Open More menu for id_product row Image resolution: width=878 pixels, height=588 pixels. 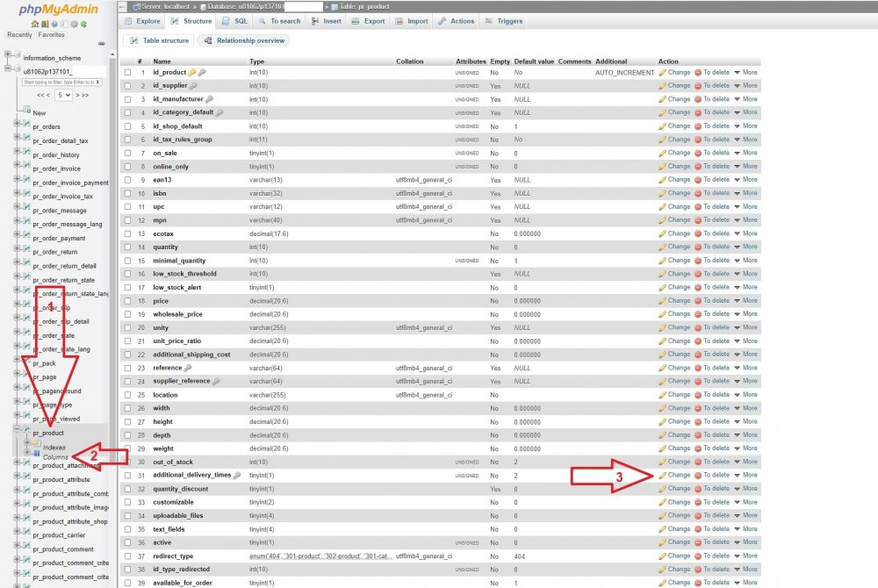[745, 73]
